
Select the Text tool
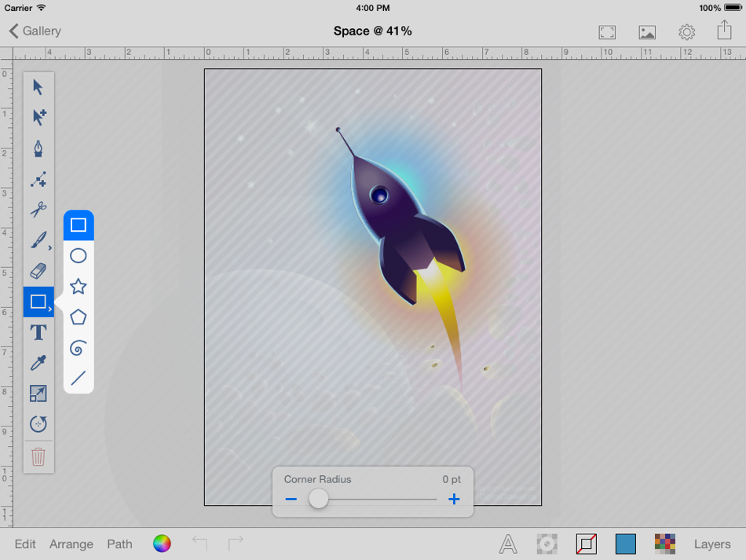click(38, 332)
